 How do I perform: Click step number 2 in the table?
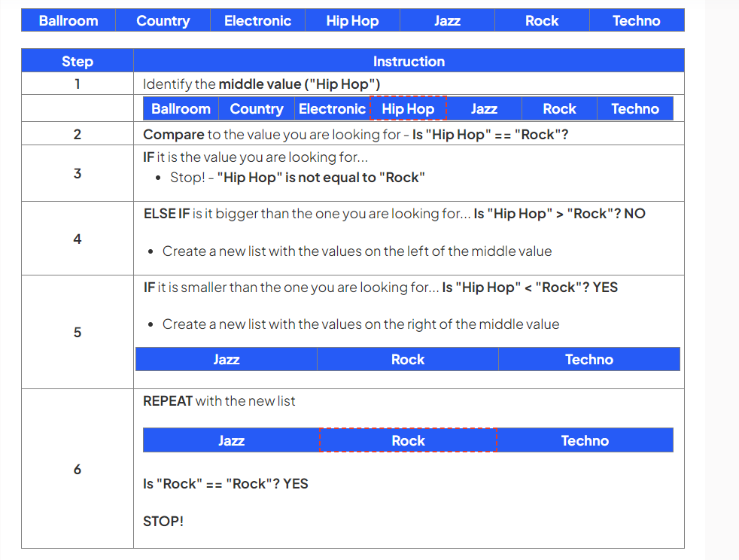coord(78,135)
